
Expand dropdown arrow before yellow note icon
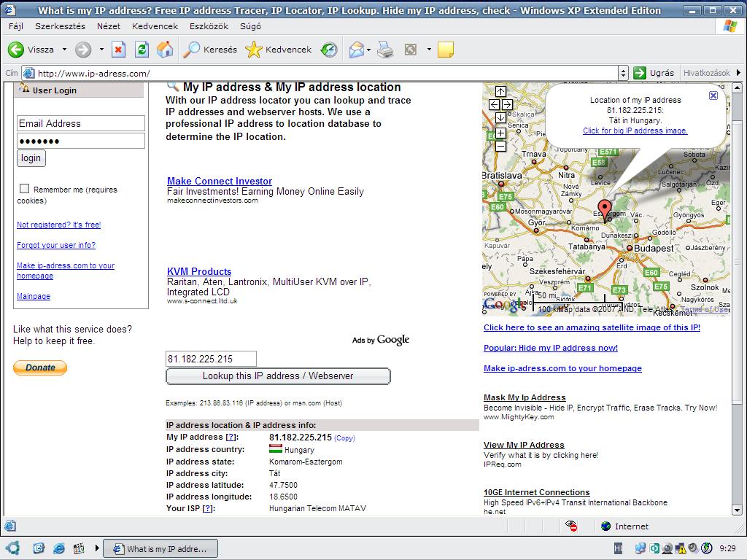[x=429, y=50]
